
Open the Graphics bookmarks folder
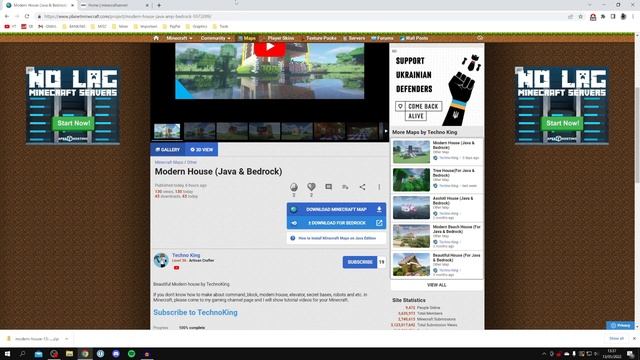197,27
